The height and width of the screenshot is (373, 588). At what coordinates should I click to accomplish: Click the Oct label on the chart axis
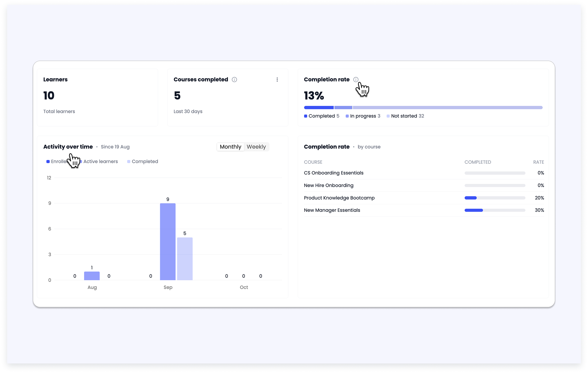(x=244, y=287)
